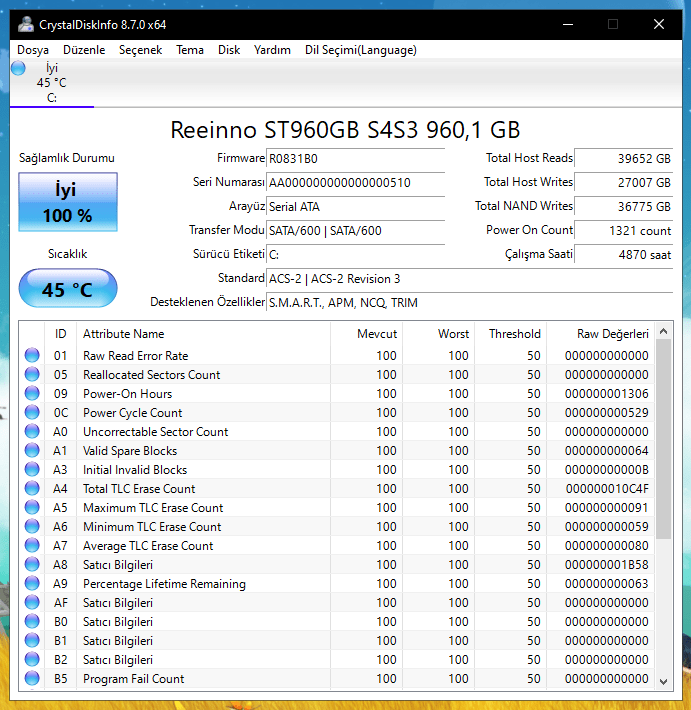Click the scroll up arrow in attribute list
Screen dimensions: 691x710
[662, 331]
